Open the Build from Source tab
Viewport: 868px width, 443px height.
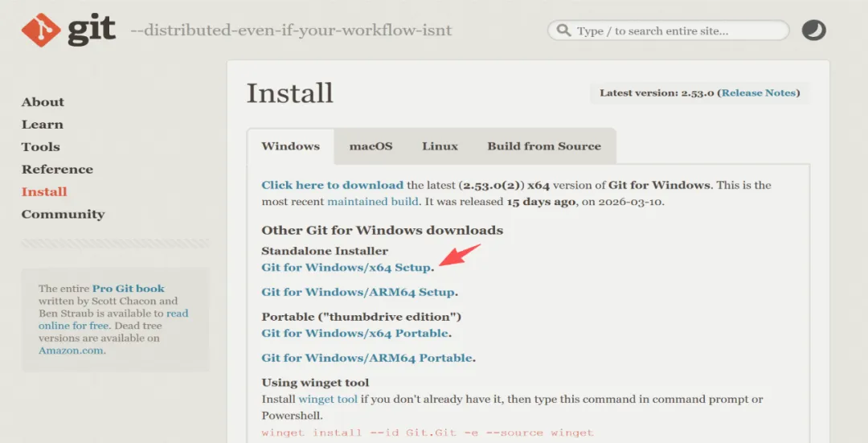[x=544, y=146]
